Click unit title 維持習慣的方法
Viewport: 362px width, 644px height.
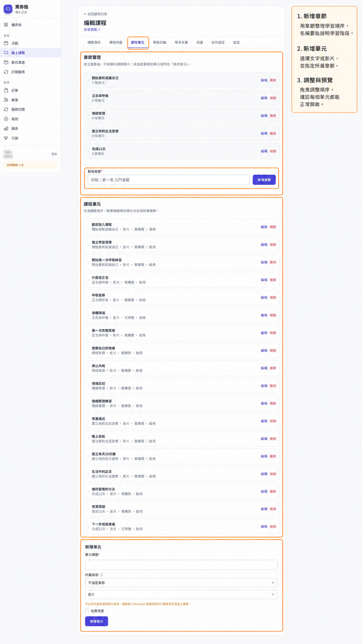tap(103, 489)
